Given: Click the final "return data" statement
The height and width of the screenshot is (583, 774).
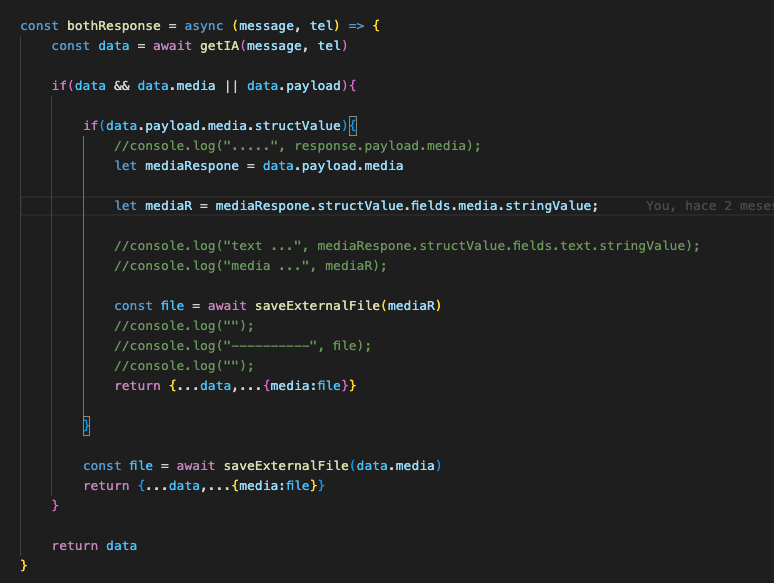Looking at the screenshot, I should pos(94,546).
